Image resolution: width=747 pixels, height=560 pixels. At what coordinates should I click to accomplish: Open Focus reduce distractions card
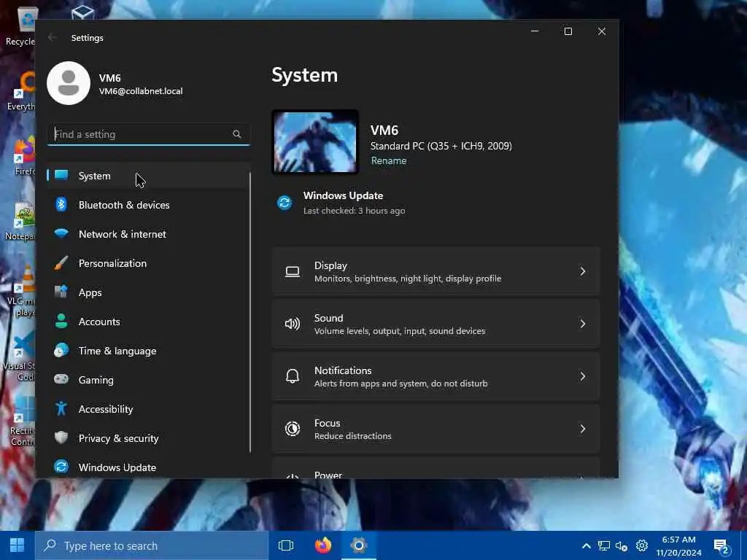click(436, 429)
